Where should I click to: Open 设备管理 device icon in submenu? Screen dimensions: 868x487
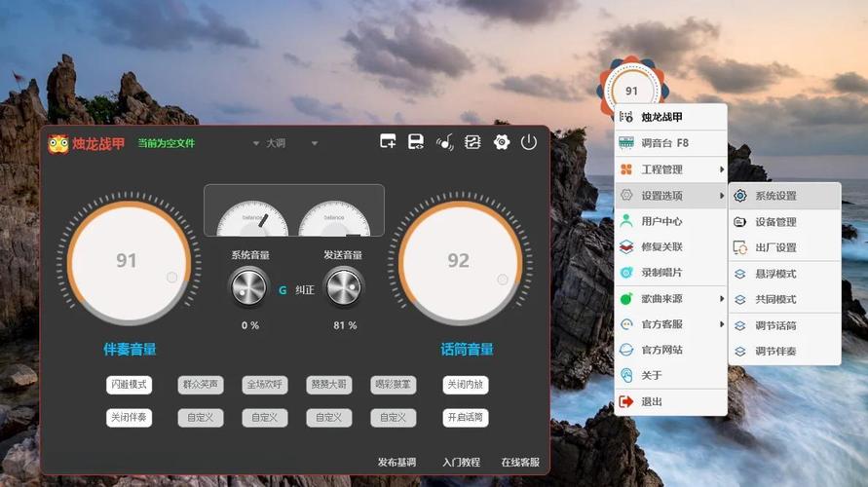pos(740,222)
